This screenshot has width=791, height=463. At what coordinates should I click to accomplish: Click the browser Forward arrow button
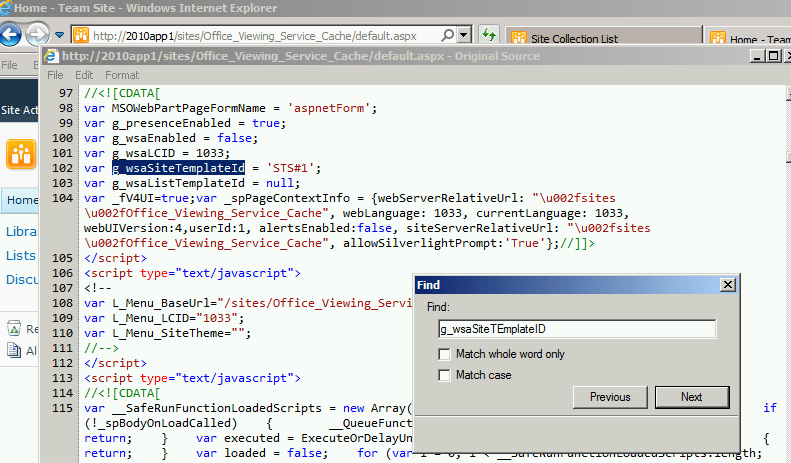click(x=38, y=35)
